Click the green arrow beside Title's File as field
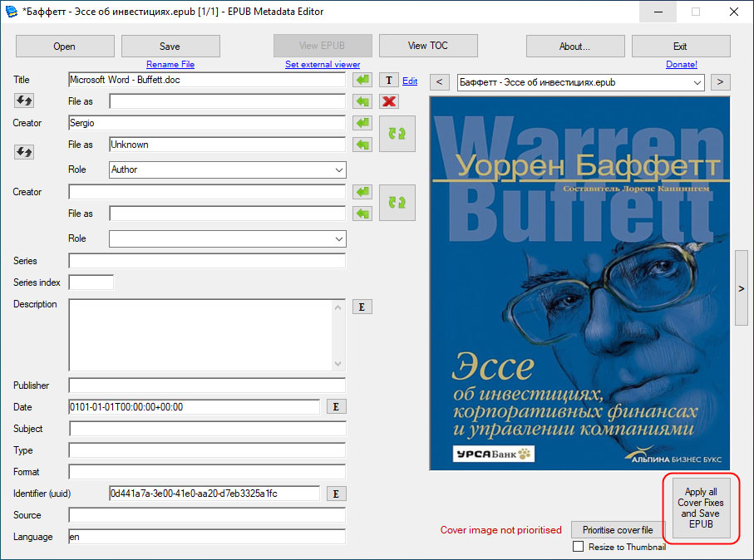 (x=362, y=101)
